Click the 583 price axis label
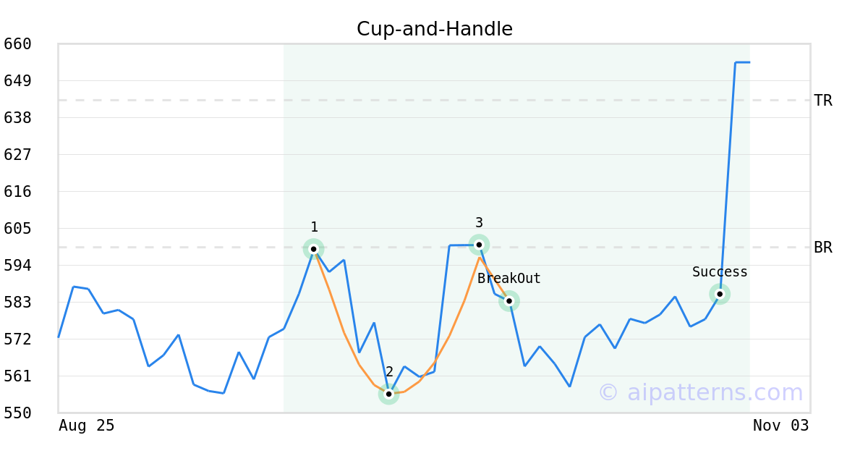The image size is (868, 456). pyautogui.click(x=18, y=303)
